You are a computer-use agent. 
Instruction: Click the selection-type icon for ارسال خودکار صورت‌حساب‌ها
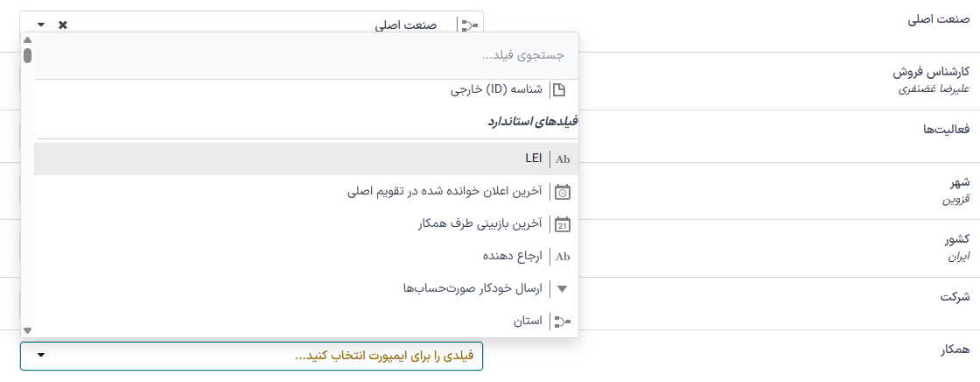pos(563,288)
